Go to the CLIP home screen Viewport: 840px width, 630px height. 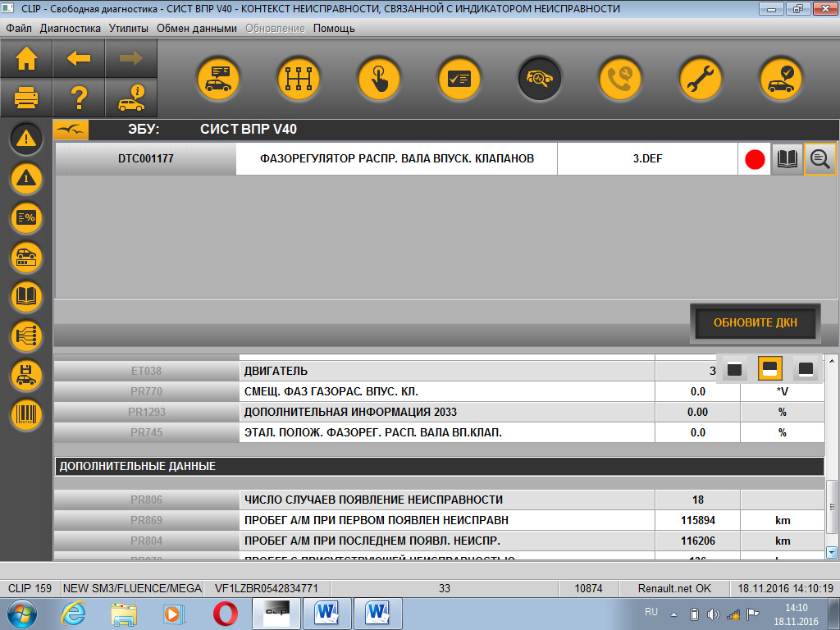click(x=26, y=58)
